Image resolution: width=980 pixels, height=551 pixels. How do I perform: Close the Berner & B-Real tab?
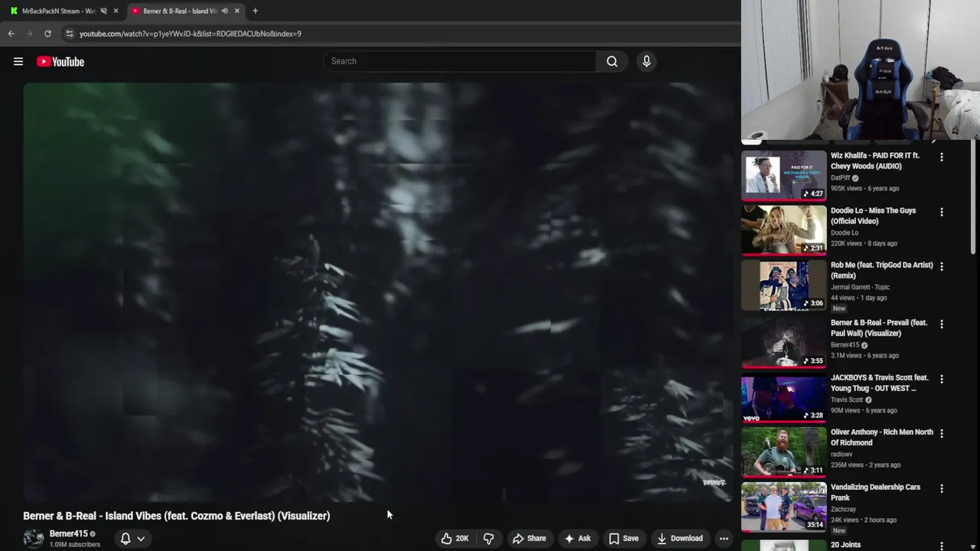point(237,11)
